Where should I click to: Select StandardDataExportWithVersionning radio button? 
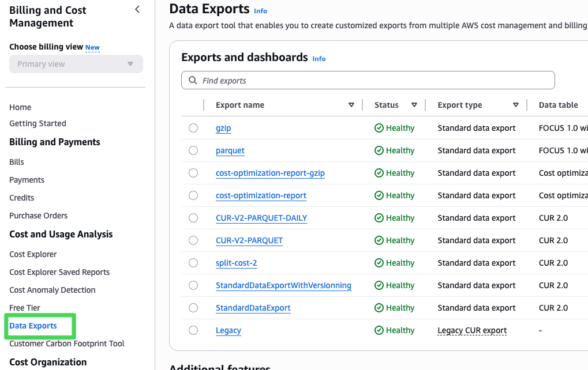tap(193, 285)
